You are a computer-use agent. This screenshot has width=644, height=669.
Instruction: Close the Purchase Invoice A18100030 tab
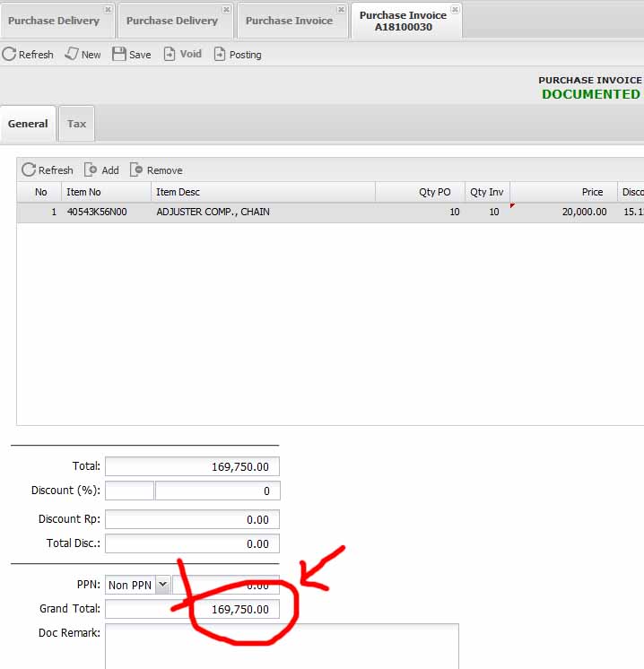point(455,10)
